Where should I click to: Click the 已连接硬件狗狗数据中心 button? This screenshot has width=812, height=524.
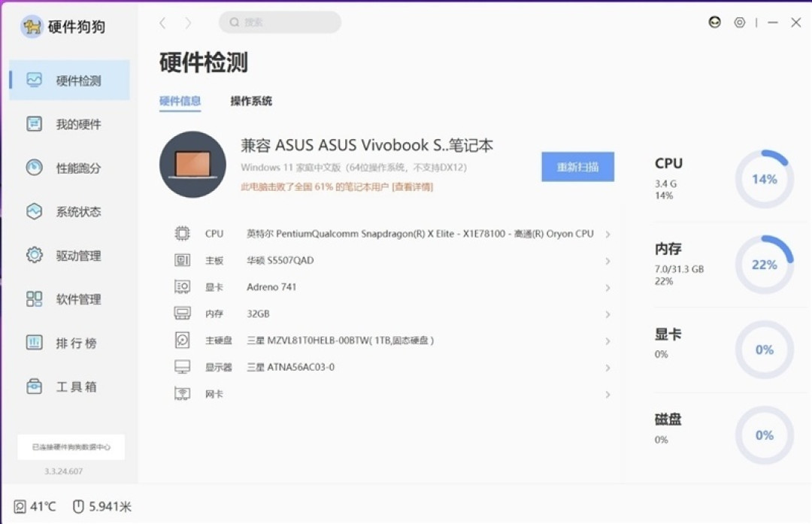point(71,447)
